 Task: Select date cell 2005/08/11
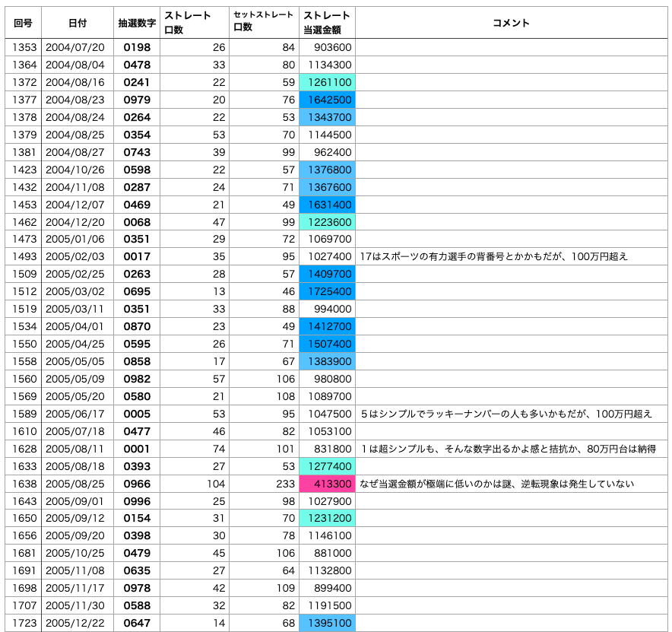point(78,449)
